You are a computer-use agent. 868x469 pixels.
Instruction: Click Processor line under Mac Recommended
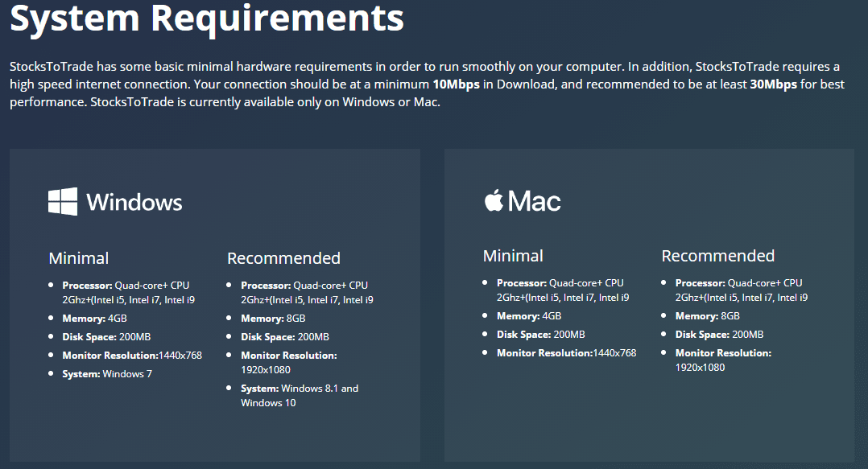[742, 290]
